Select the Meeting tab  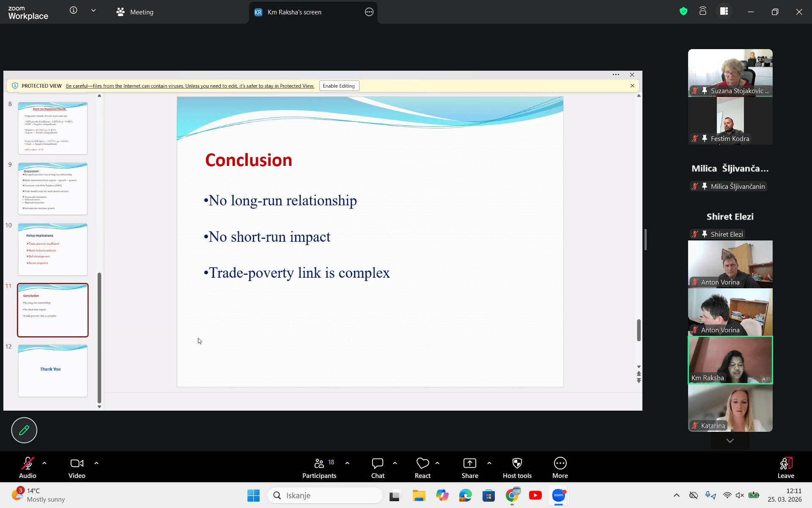click(x=135, y=12)
